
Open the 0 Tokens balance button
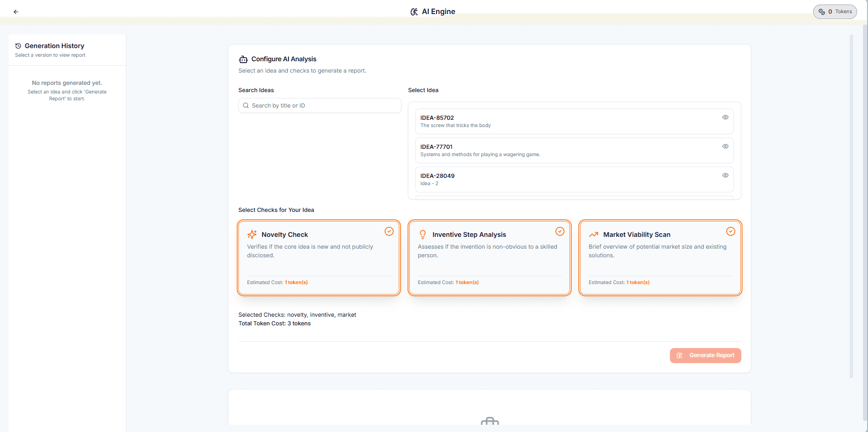[x=835, y=12]
